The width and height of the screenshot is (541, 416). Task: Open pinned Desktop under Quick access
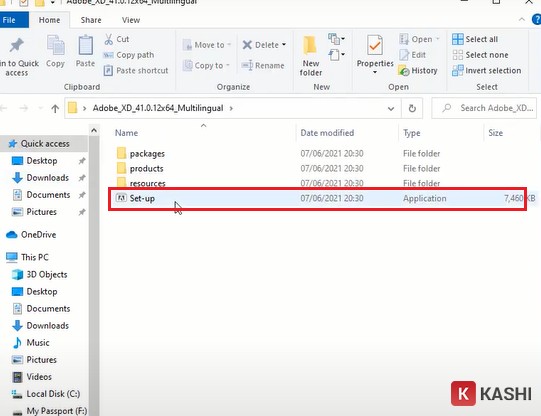(x=42, y=161)
